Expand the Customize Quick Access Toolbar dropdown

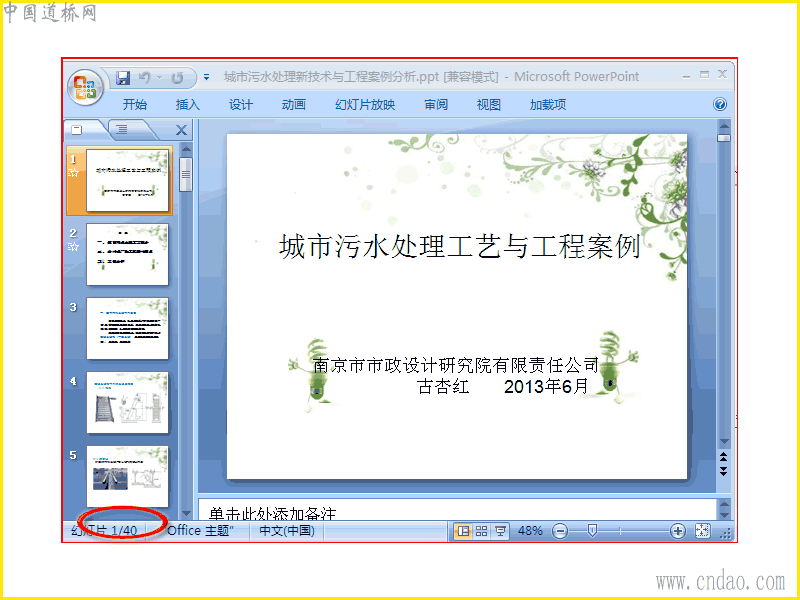[x=207, y=78]
